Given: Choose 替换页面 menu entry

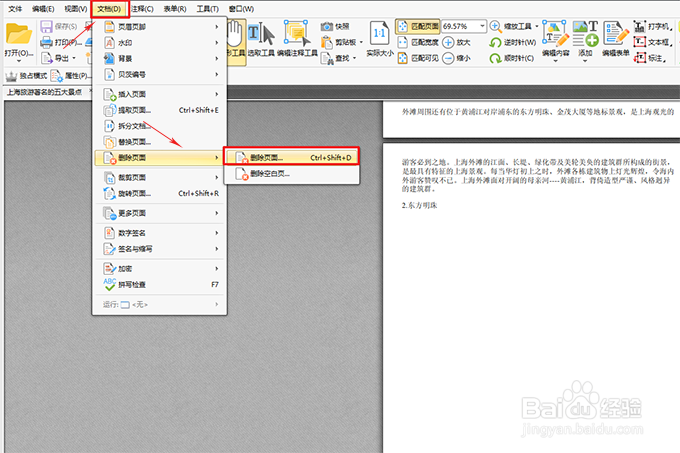Looking at the screenshot, I should [x=160, y=142].
